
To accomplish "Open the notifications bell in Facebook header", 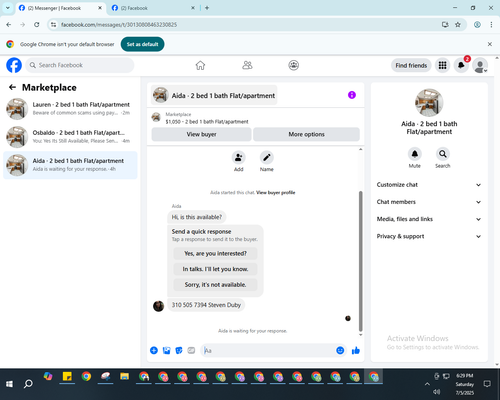I will [x=461, y=65].
